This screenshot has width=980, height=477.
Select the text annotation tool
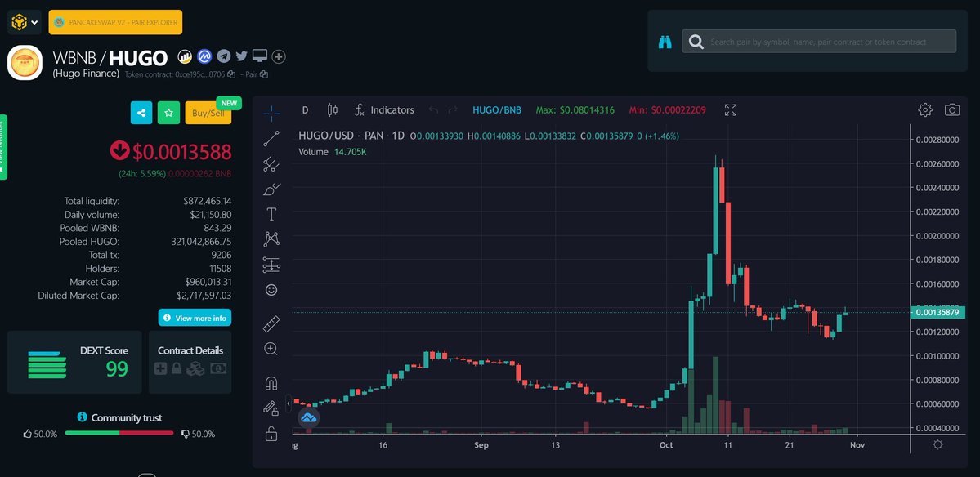tap(271, 214)
